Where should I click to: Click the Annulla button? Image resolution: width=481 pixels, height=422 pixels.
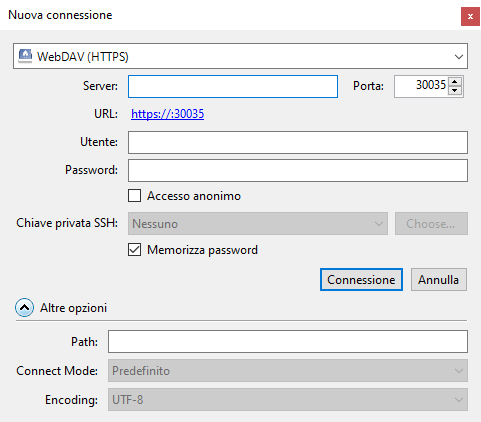click(439, 280)
